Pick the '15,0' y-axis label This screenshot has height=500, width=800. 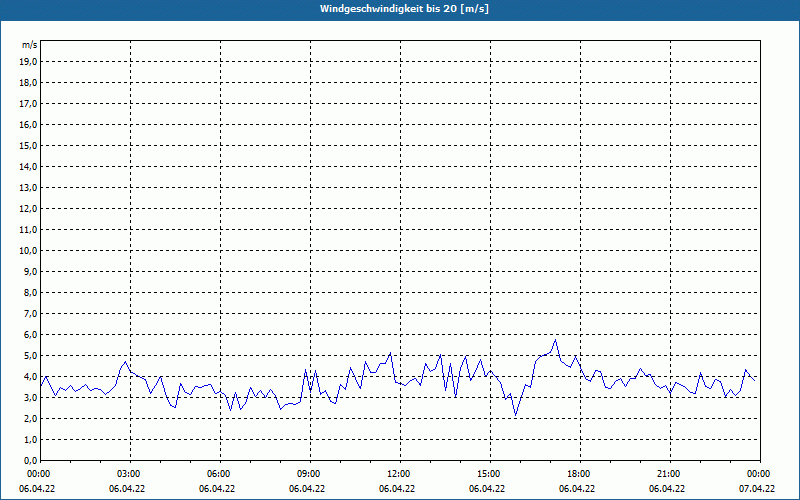[x=28, y=145]
